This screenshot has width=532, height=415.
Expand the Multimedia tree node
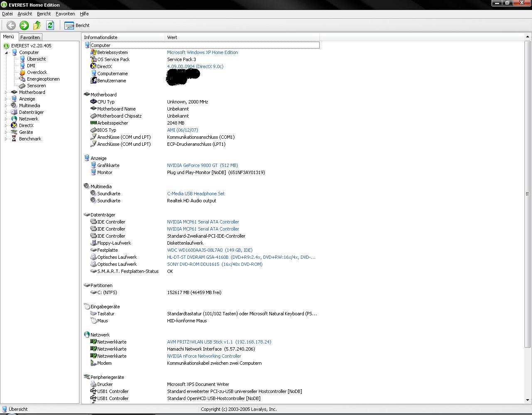tap(6, 106)
